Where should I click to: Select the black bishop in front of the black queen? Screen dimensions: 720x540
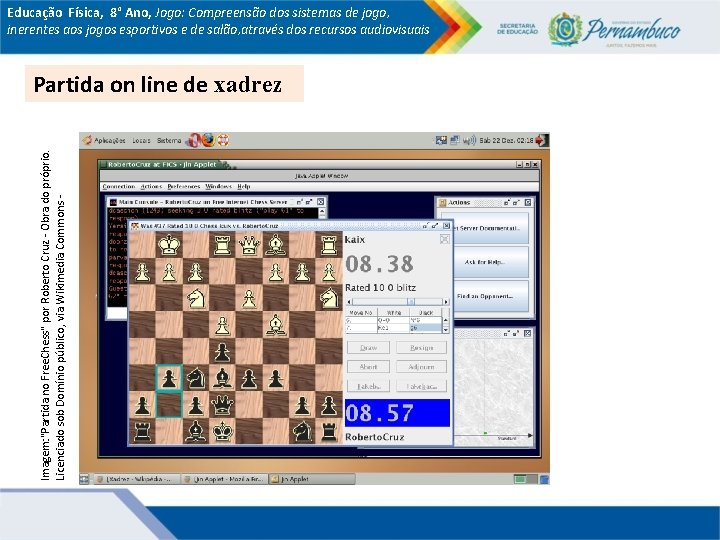point(222,378)
